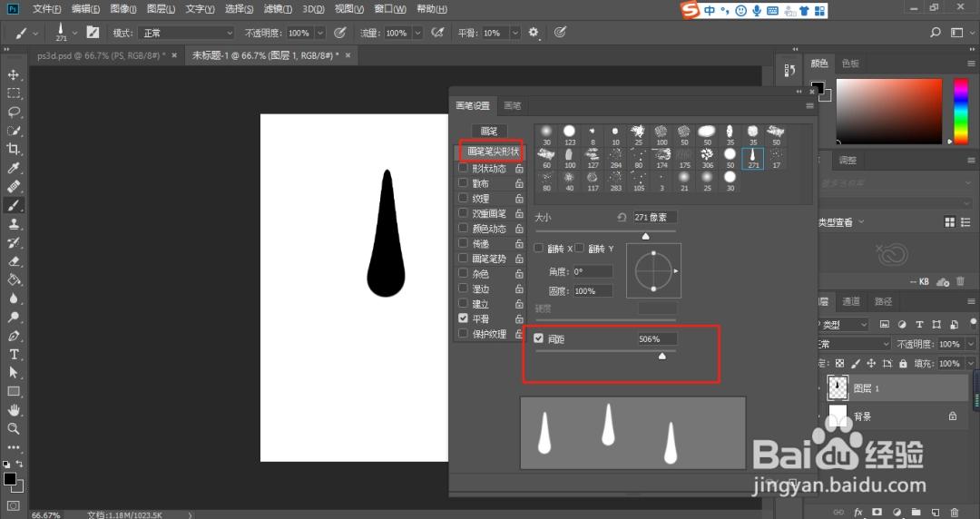Reset brush size to original

point(622,218)
